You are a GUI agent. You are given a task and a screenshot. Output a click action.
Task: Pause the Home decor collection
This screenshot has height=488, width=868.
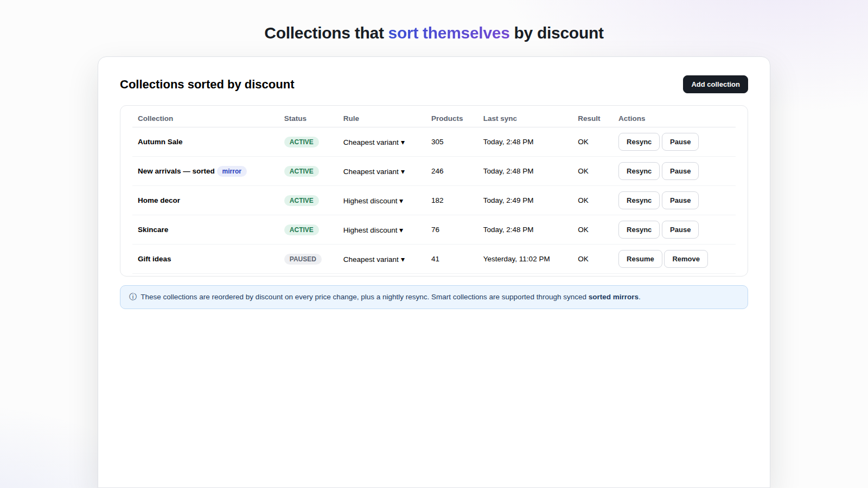point(680,201)
